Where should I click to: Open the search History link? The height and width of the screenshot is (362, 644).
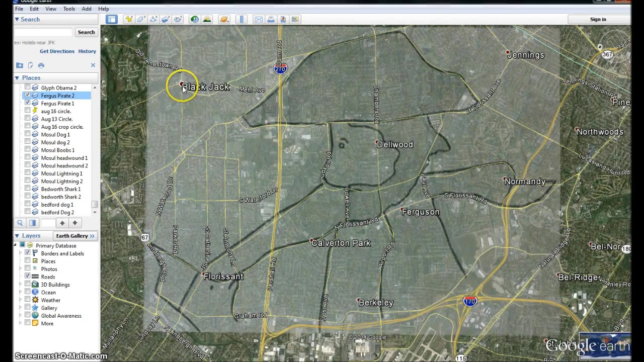(87, 51)
